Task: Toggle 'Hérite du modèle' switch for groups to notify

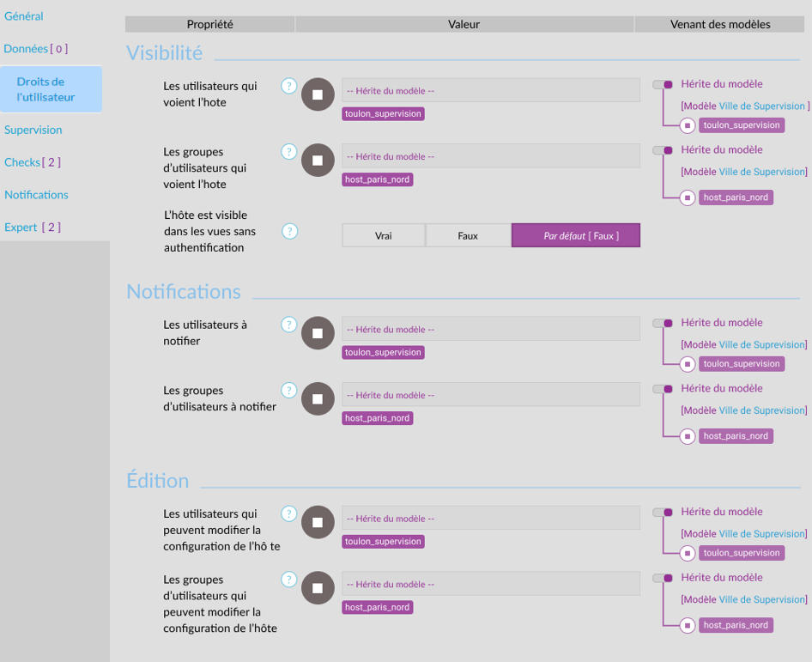Action: coord(662,389)
